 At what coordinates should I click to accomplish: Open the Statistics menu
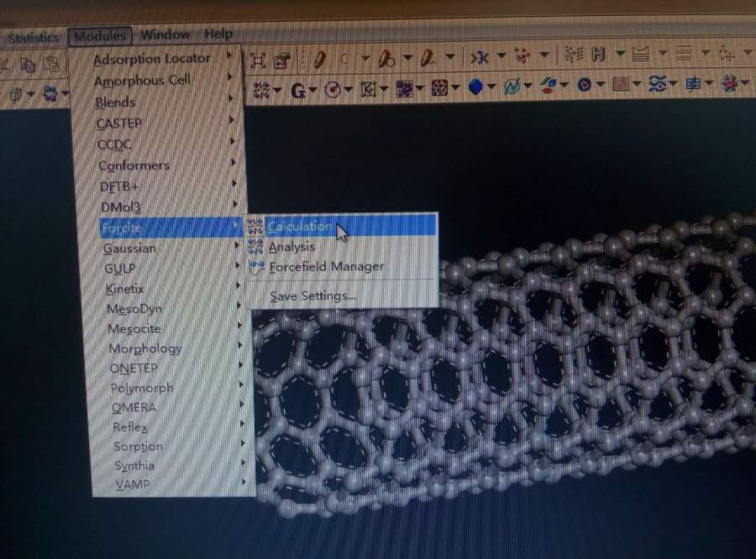point(33,37)
